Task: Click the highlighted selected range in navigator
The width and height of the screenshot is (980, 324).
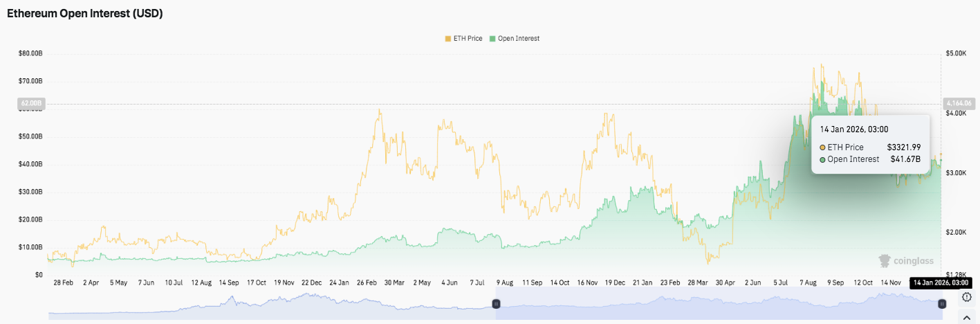Action: (x=719, y=305)
